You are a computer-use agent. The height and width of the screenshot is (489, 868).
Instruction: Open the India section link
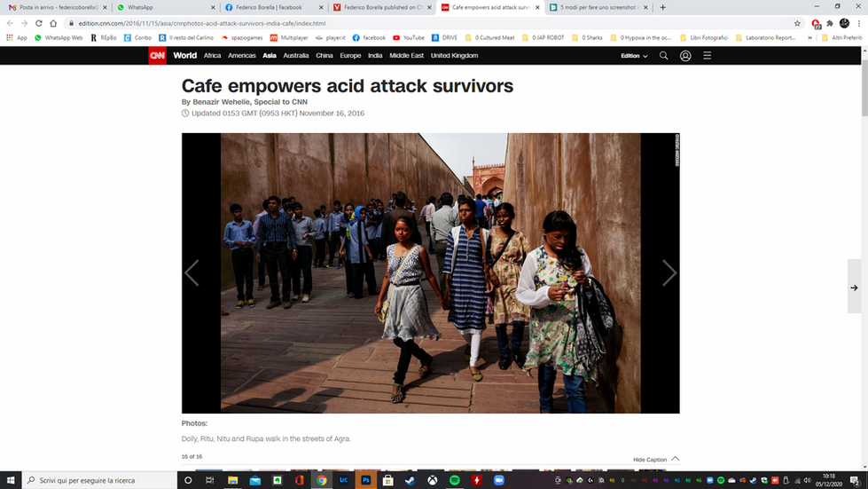point(375,55)
